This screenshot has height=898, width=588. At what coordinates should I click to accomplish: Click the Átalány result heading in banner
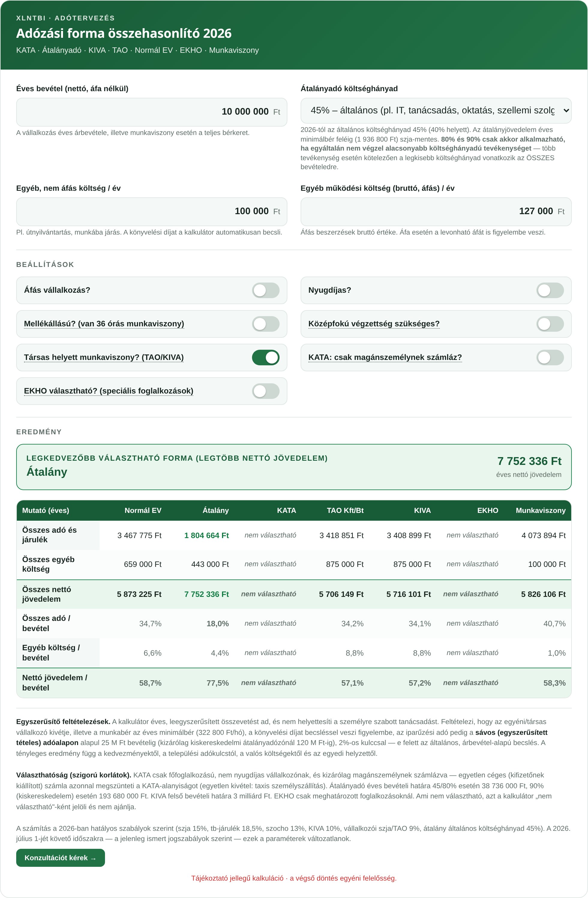coord(47,472)
